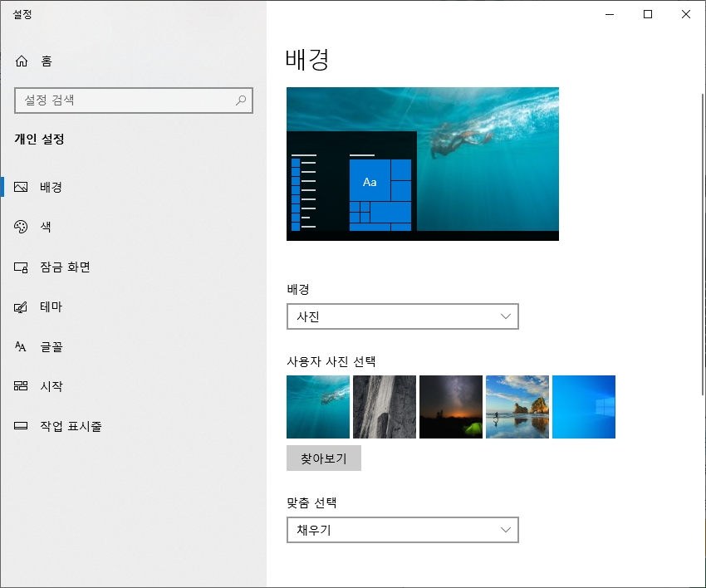The width and height of the screenshot is (706, 588).
Task: Select the night sky photo thumbnail
Action: click(x=450, y=406)
